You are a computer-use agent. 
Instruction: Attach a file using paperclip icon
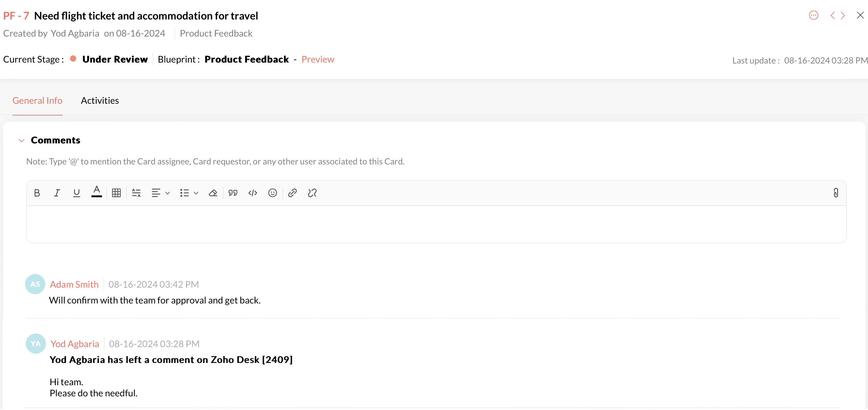[836, 193]
